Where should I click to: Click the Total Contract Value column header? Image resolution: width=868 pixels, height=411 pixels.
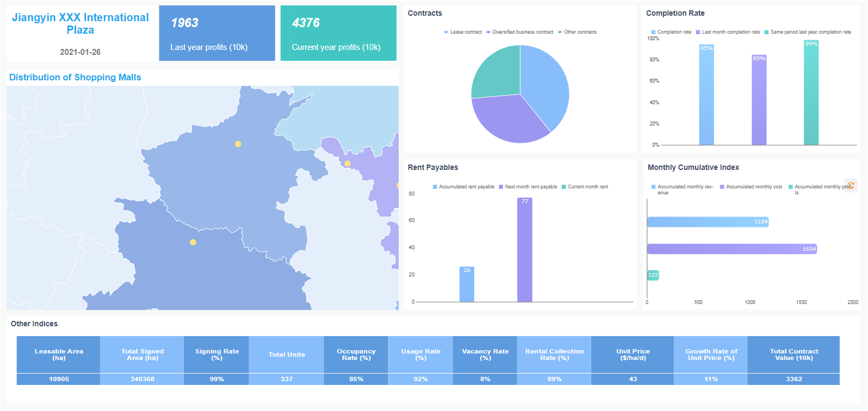pyautogui.click(x=794, y=355)
